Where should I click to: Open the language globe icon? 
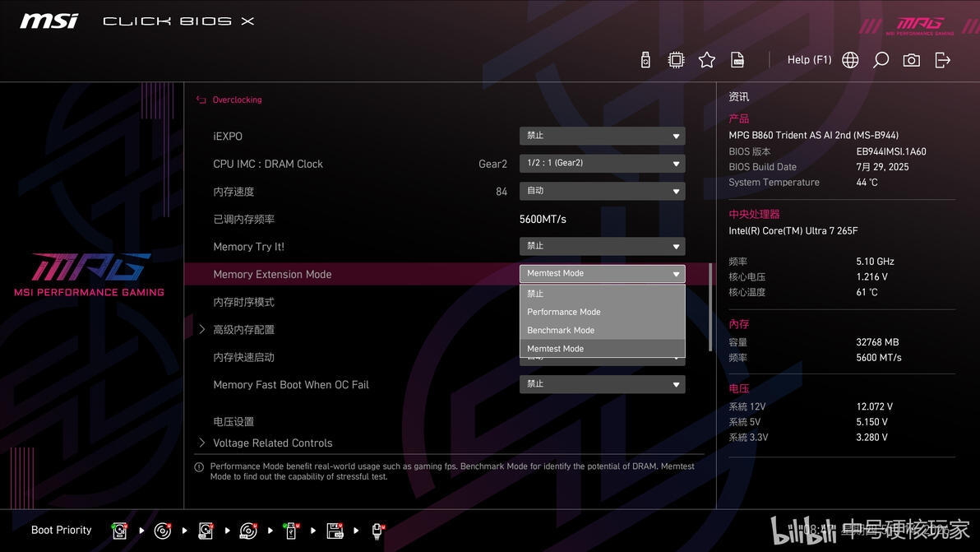[850, 60]
